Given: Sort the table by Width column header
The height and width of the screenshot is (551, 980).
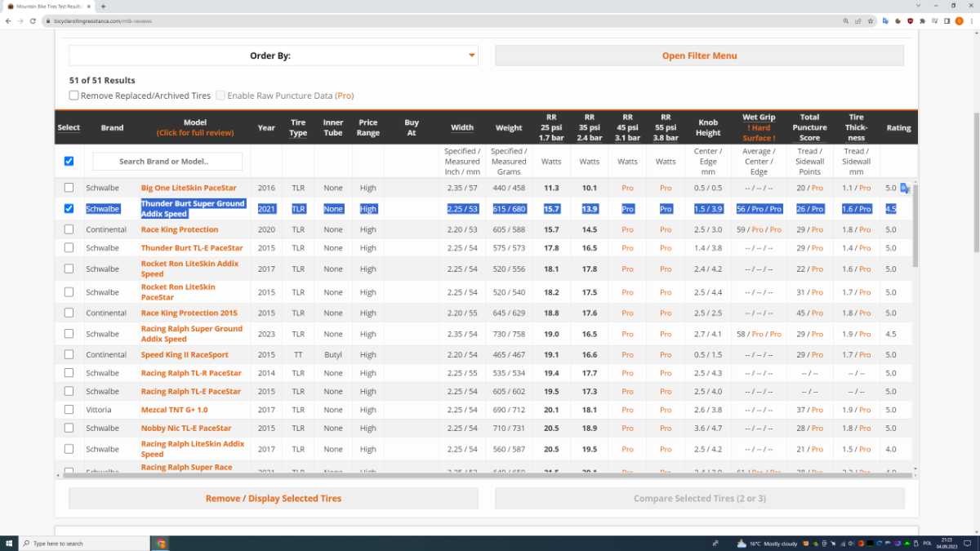Looking at the screenshot, I should pyautogui.click(x=462, y=127).
